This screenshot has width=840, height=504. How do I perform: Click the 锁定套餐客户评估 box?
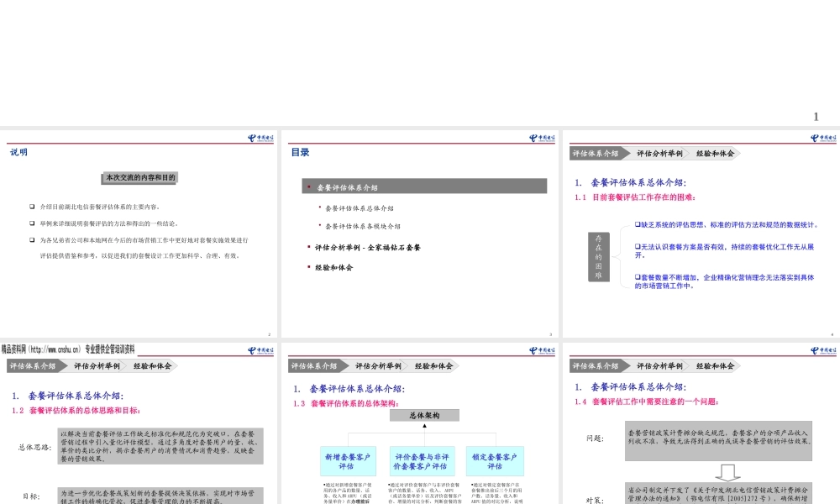pos(495,461)
